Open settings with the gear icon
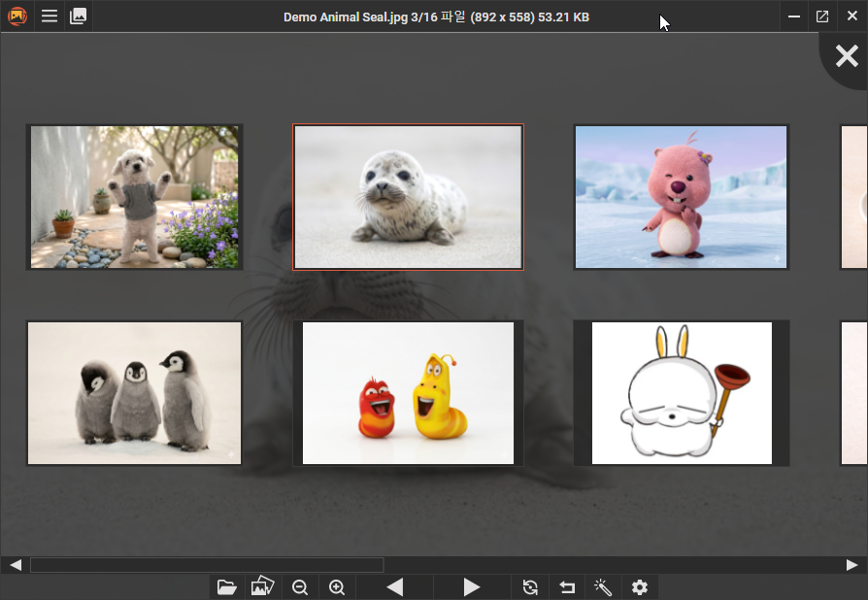The width and height of the screenshot is (868, 600). click(x=640, y=586)
